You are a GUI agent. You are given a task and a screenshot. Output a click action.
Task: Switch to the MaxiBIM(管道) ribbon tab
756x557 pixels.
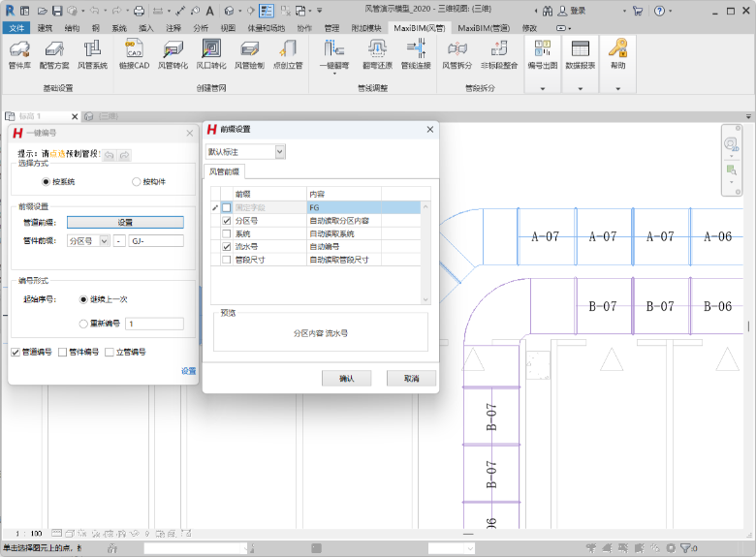485,28
